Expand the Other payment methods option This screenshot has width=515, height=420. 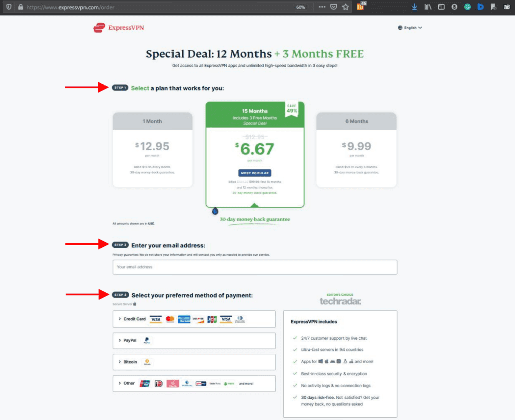[x=194, y=384]
